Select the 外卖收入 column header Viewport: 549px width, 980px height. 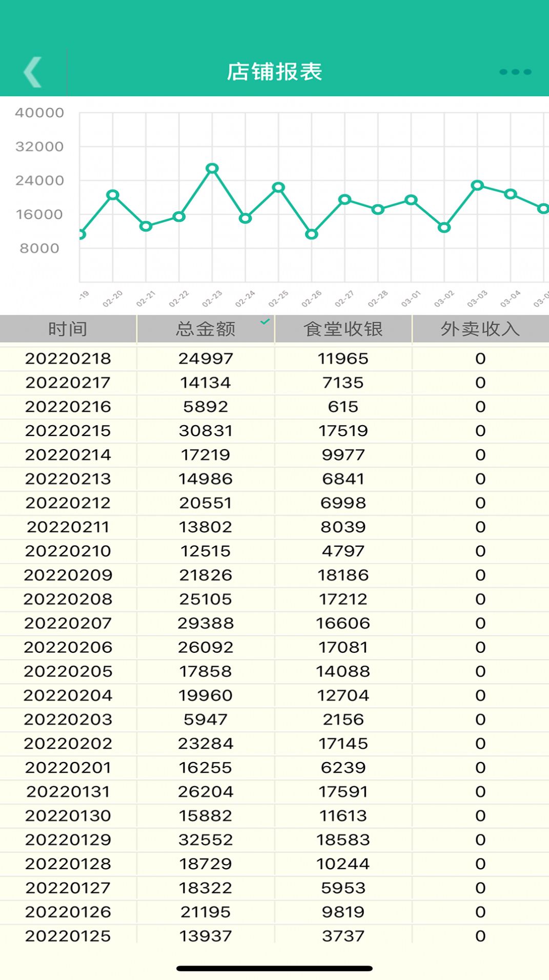tap(480, 329)
